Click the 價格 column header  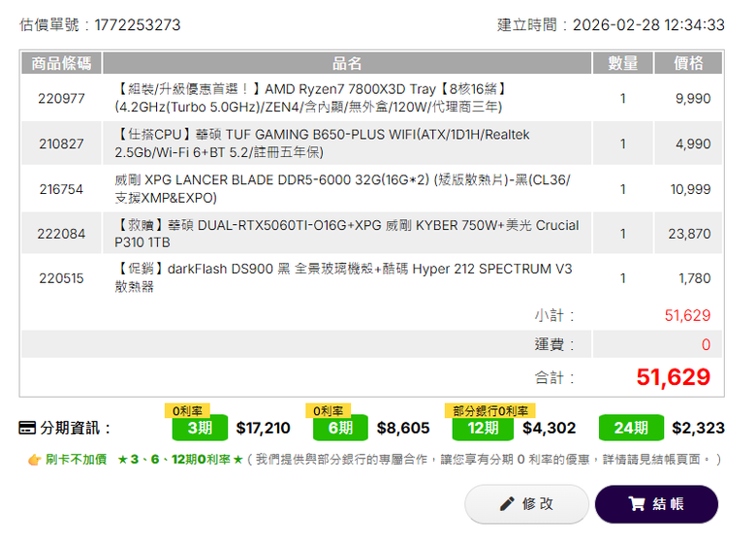tap(688, 63)
